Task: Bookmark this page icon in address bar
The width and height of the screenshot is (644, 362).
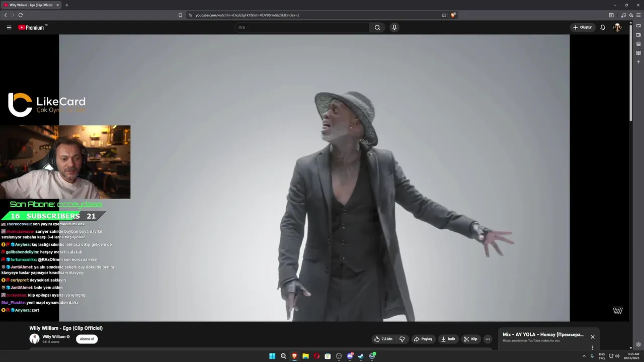Action: (180, 15)
